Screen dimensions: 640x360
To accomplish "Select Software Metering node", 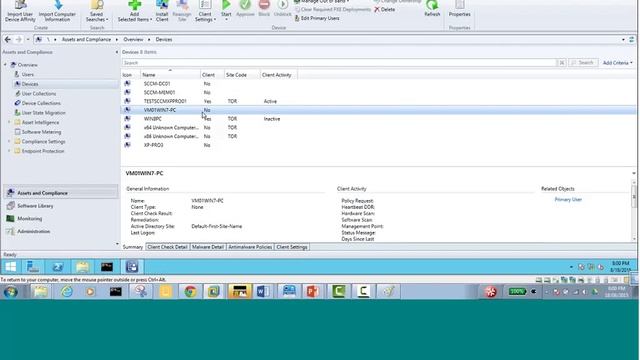I will (x=41, y=132).
